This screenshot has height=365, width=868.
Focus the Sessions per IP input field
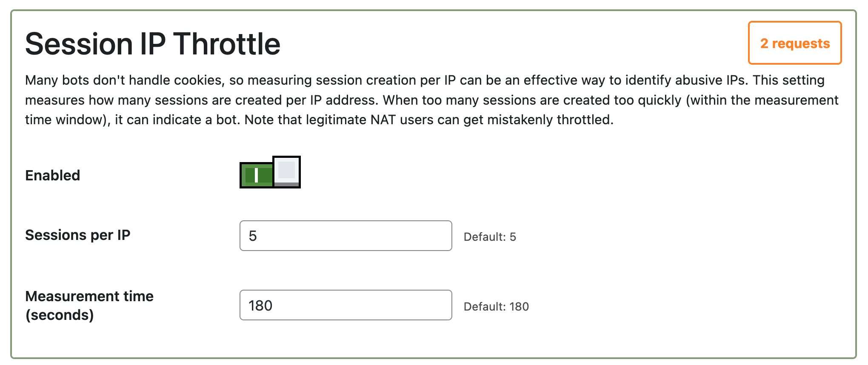345,236
